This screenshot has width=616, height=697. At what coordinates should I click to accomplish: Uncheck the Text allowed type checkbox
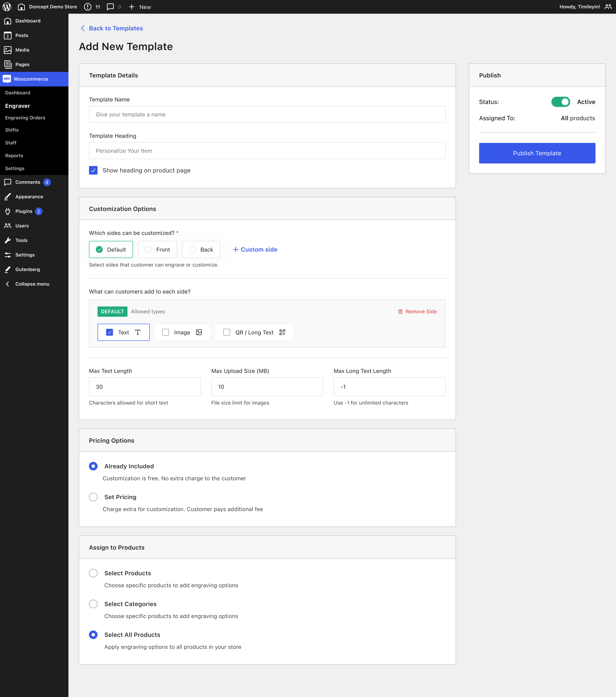click(109, 332)
